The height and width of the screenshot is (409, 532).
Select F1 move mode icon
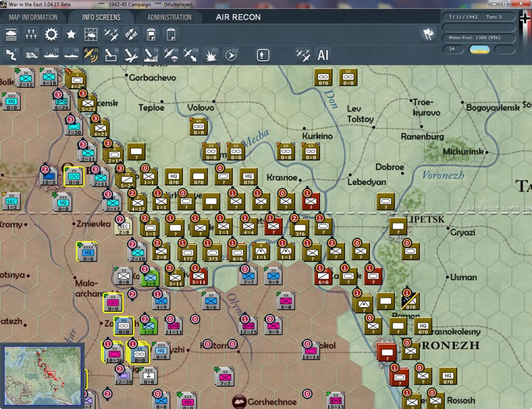[11, 55]
